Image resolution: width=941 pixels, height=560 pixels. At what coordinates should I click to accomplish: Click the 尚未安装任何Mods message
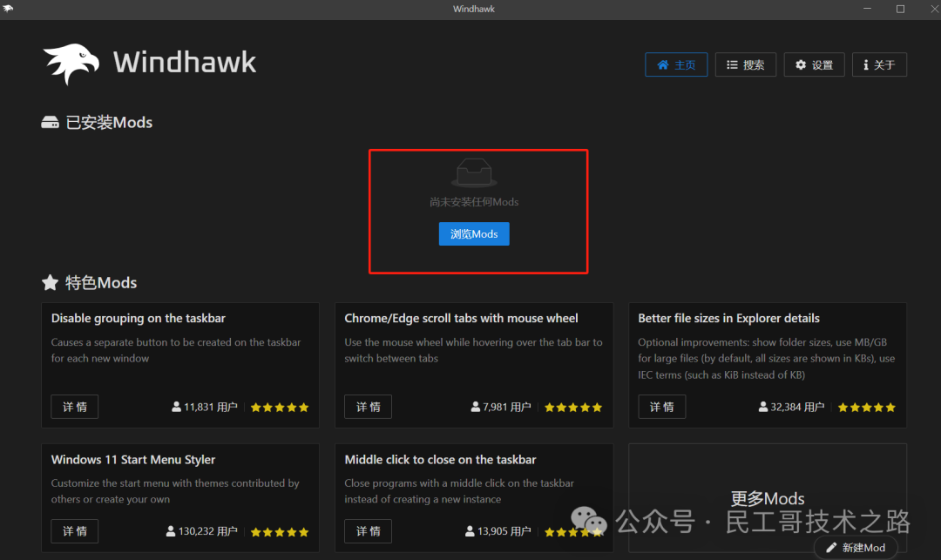click(x=474, y=202)
